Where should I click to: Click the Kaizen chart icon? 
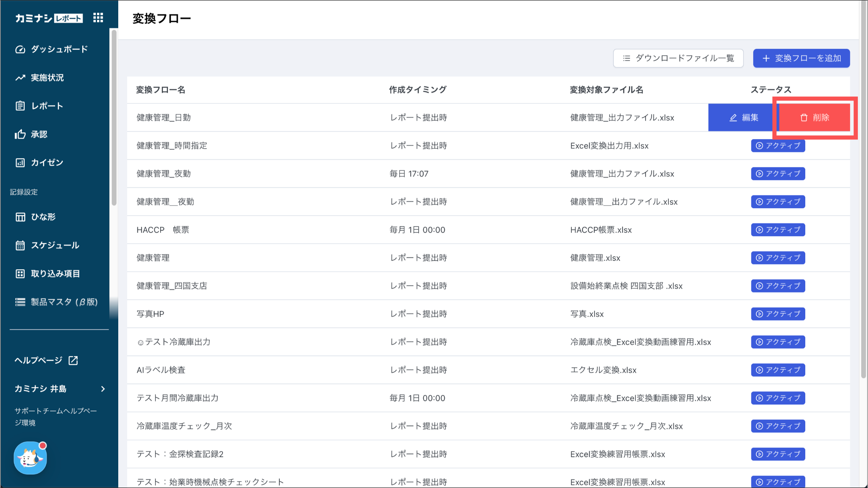click(20, 163)
